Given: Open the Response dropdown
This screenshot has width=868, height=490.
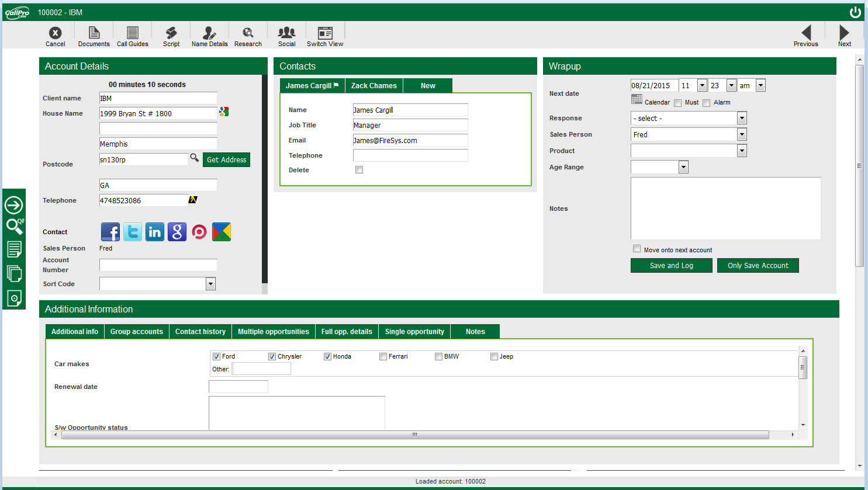Looking at the screenshot, I should 689,118.
